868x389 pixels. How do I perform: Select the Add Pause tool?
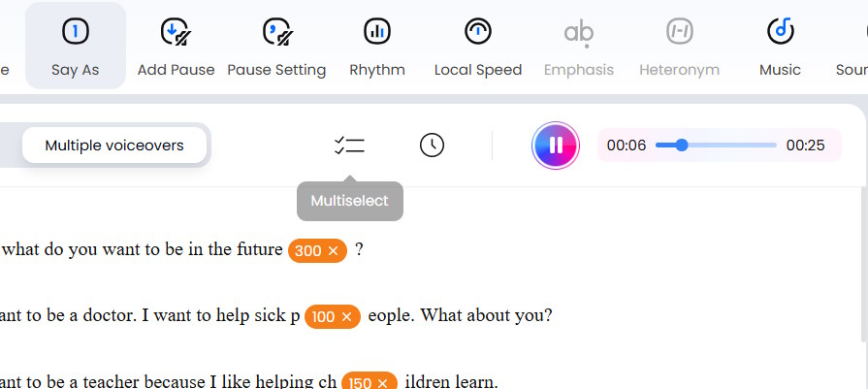pyautogui.click(x=176, y=32)
